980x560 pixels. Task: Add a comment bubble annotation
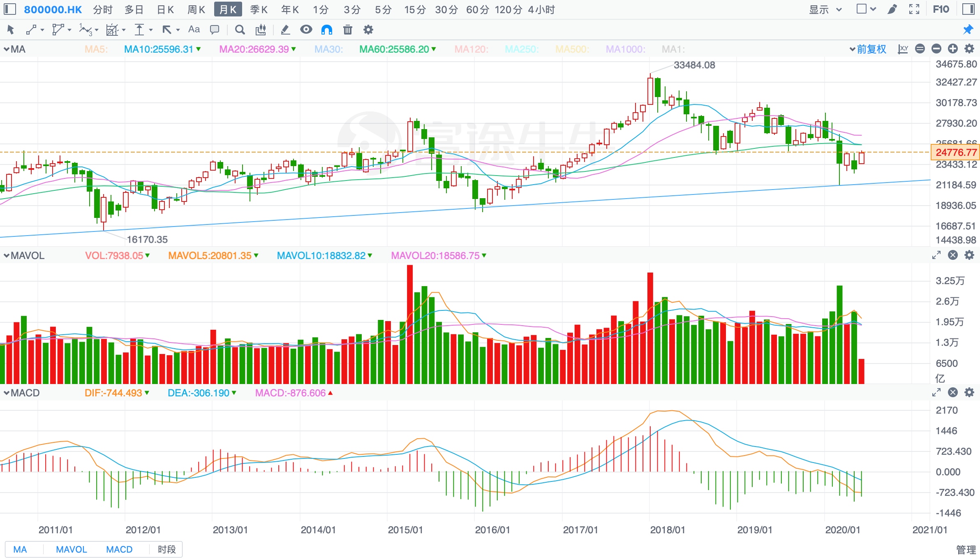click(215, 30)
